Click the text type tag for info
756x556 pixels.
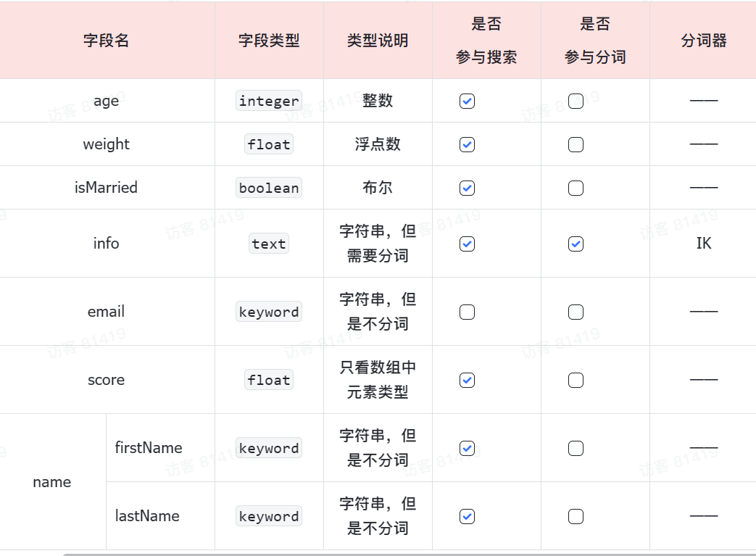pos(269,244)
